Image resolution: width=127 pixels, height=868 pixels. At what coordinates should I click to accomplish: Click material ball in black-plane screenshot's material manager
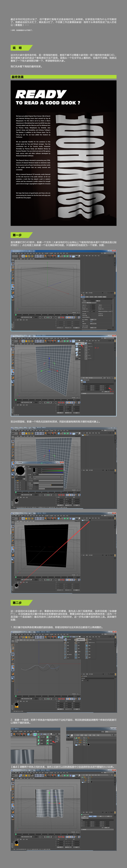pos(17,585)
